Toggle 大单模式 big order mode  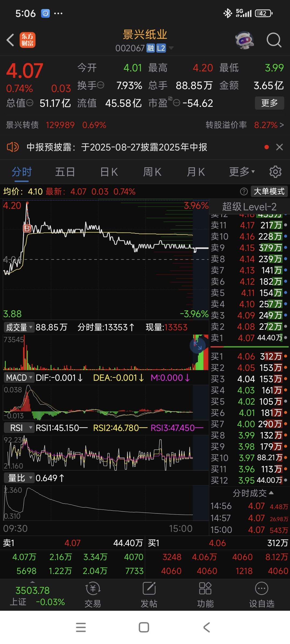point(269,192)
